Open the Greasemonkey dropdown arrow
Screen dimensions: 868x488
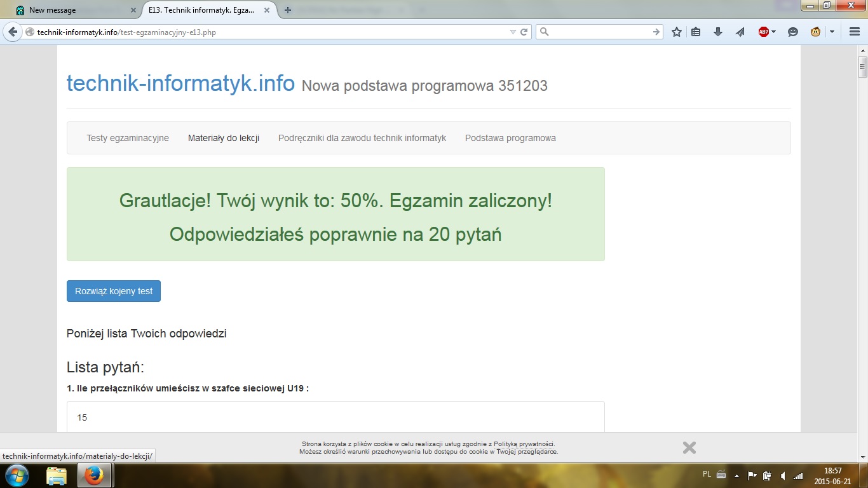tap(832, 32)
